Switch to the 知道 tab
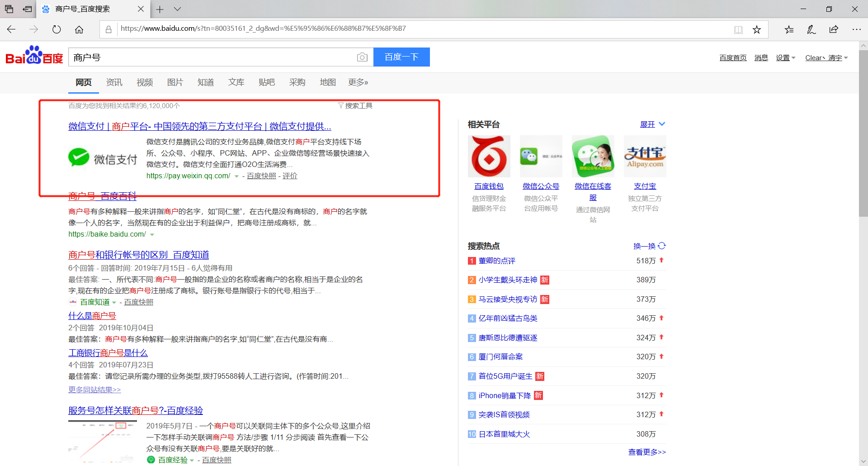This screenshot has height=466, width=868. (206, 82)
